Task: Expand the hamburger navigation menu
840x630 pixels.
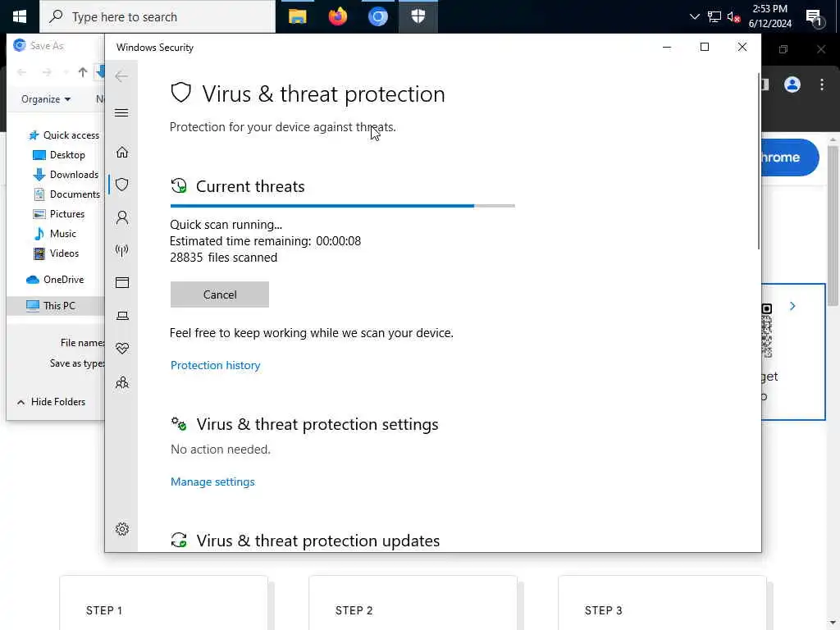Action: (x=121, y=112)
